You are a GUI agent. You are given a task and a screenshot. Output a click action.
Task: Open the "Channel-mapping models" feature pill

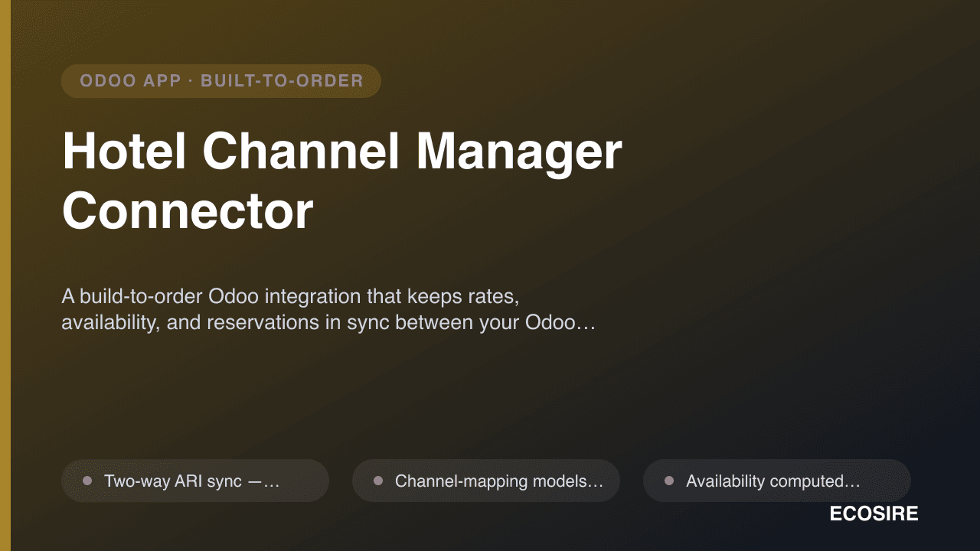pyautogui.click(x=486, y=481)
